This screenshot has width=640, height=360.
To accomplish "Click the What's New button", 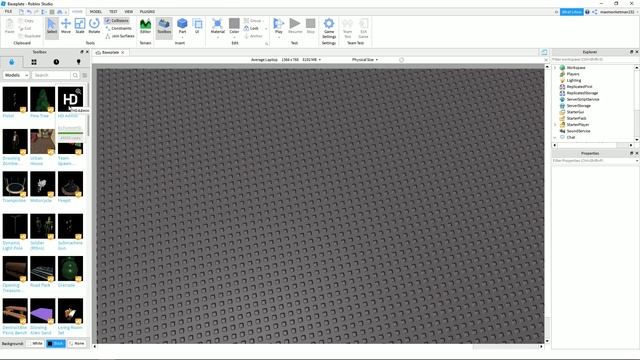I will (571, 12).
